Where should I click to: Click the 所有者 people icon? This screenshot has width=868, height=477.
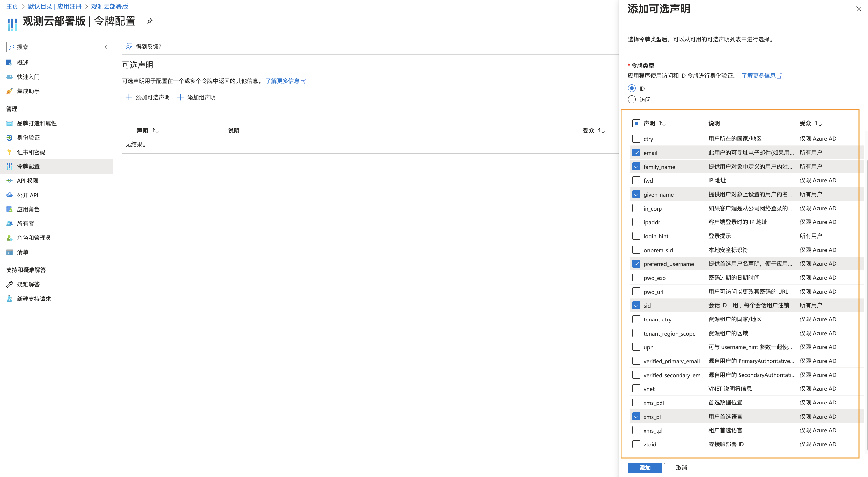pos(10,224)
